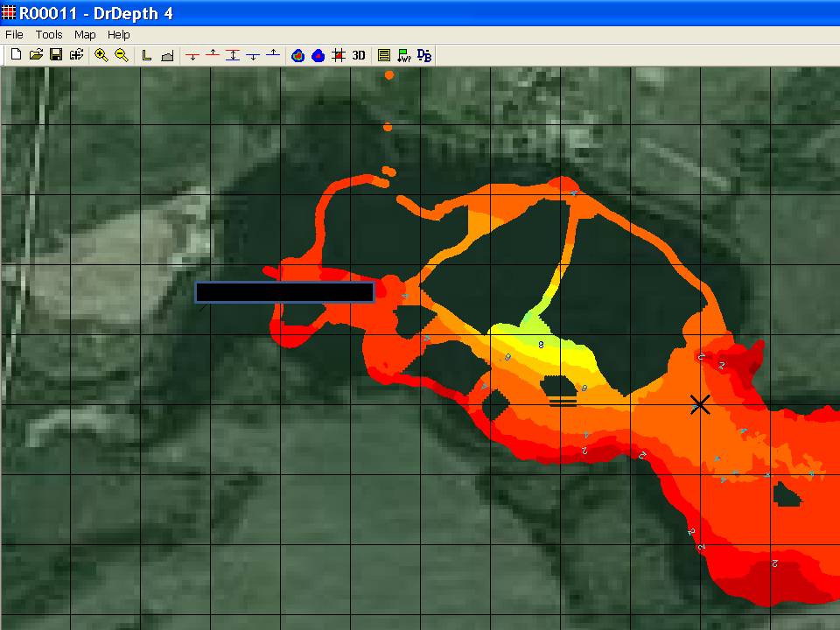
Task: Toggle the red-and-blue depth shading icon
Action: [x=318, y=55]
